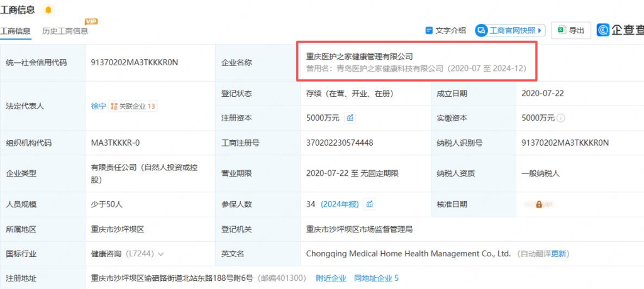The height and width of the screenshot is (289, 644).
Task: Click the 导出 button
Action: (571, 30)
